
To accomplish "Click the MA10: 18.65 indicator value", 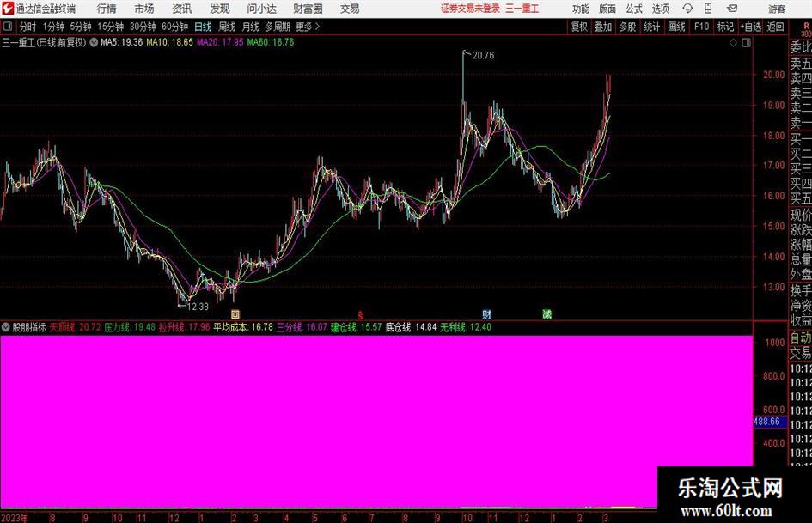I will (x=170, y=42).
